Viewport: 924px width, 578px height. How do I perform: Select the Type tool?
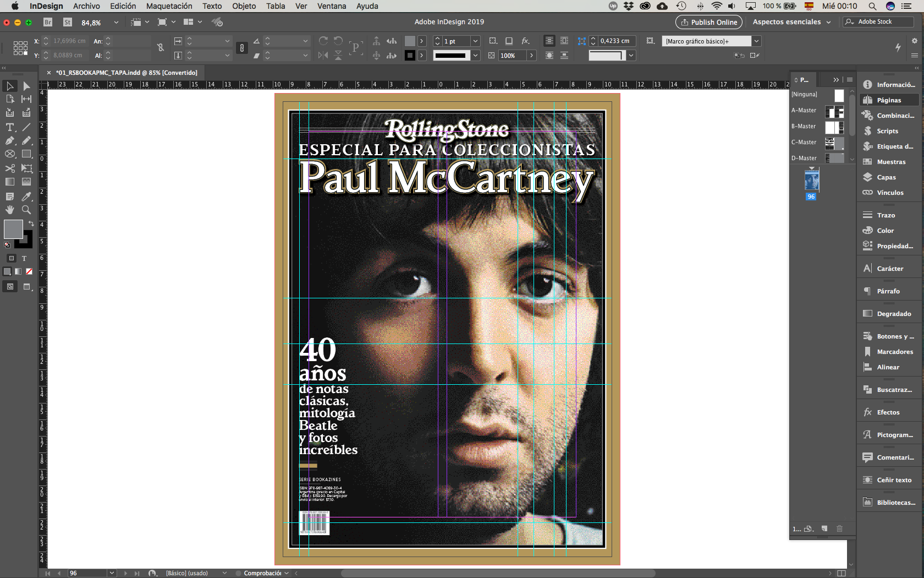click(10, 127)
